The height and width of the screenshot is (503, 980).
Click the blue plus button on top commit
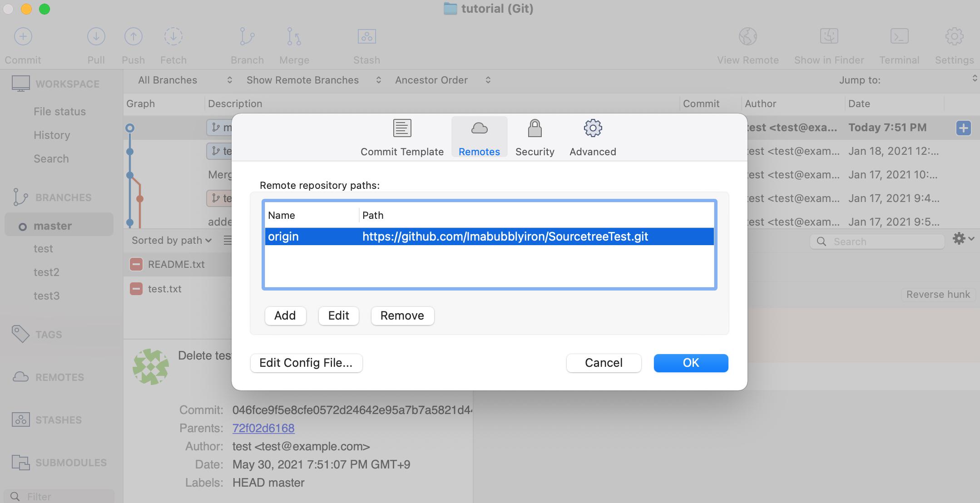963,128
